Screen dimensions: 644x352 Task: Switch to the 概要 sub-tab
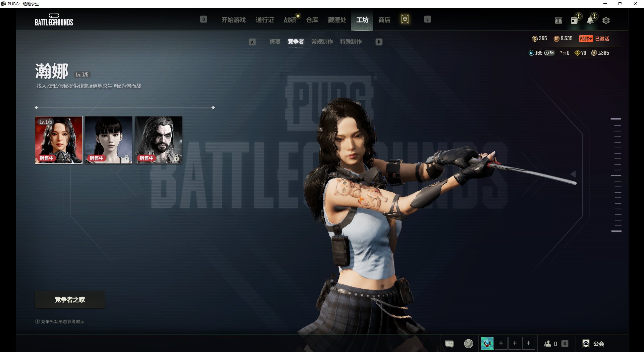click(275, 42)
